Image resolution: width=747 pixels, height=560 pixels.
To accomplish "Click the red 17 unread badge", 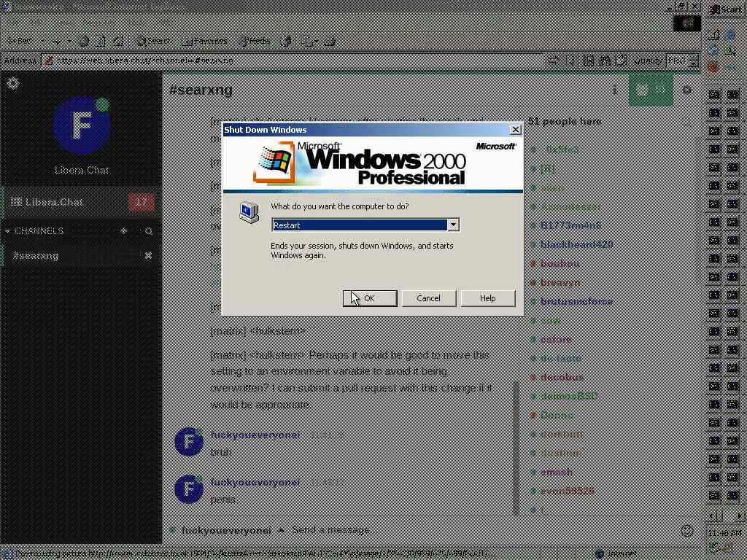I will [141, 202].
